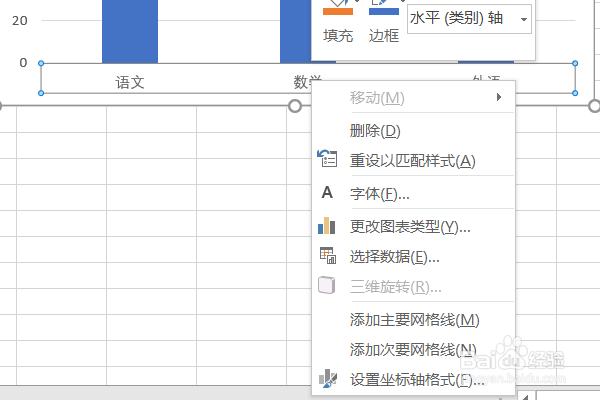The height and width of the screenshot is (400, 600).
Task: Choose 删除(D) from context menu
Action: click(x=413, y=131)
